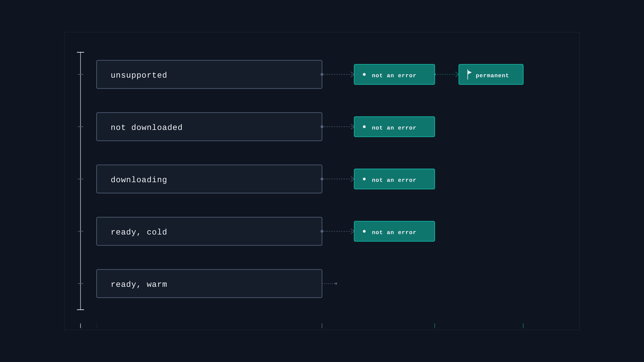Click the arrowhead pointing from unsupported to its badge
Viewport: 644px width, 362px height.
353,75
